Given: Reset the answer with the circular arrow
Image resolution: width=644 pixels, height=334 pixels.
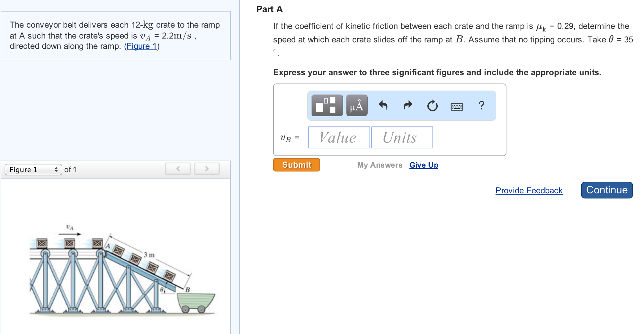Looking at the screenshot, I should coord(432,105).
